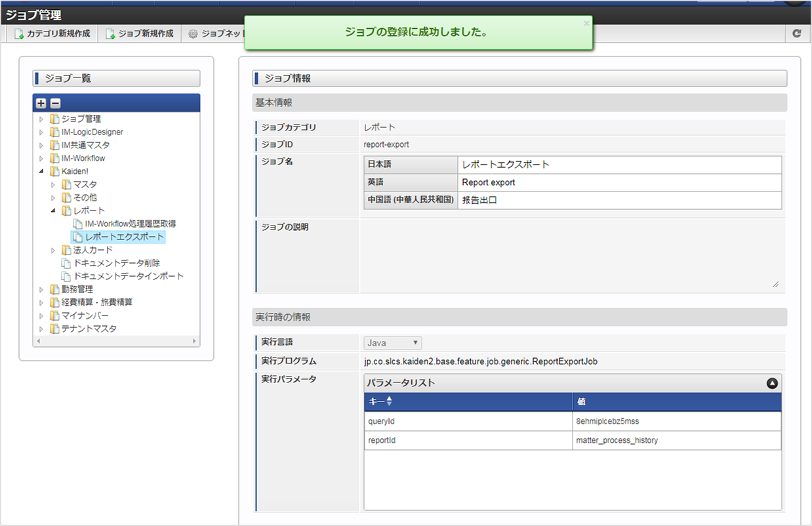The image size is (812, 526).
Task: Click the Japanese job name field
Action: click(x=619, y=165)
